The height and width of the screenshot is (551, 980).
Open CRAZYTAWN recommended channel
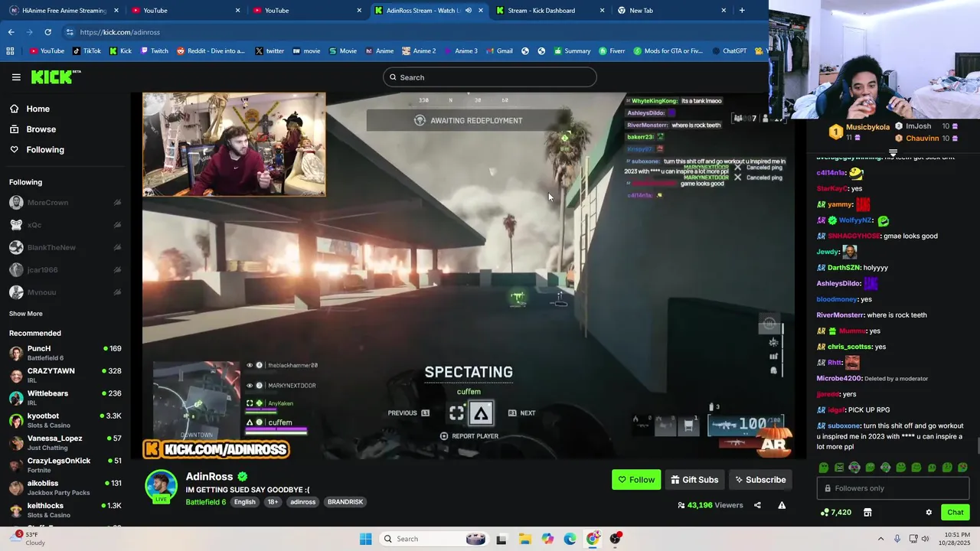(x=65, y=375)
